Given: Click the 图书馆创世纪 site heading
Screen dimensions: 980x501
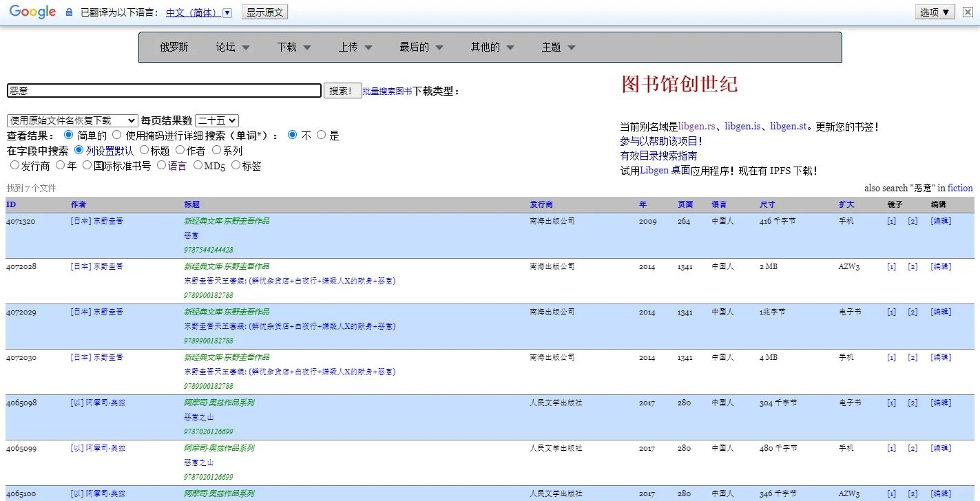Looking at the screenshot, I should 680,84.
